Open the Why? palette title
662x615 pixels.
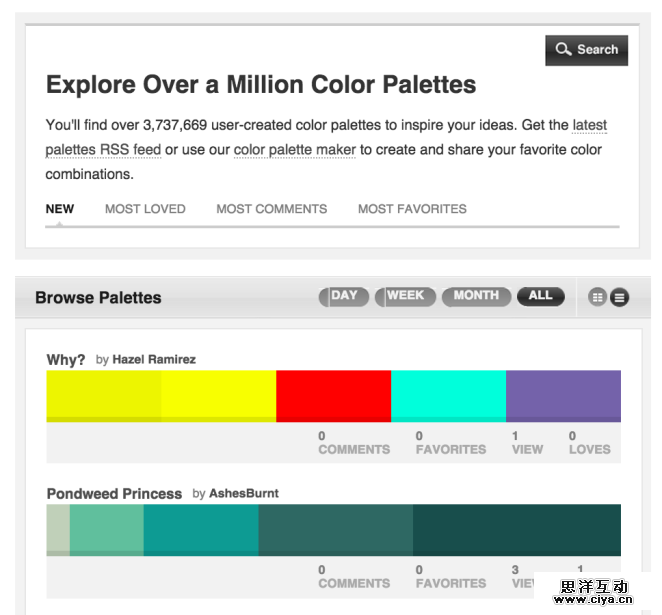click(66, 360)
